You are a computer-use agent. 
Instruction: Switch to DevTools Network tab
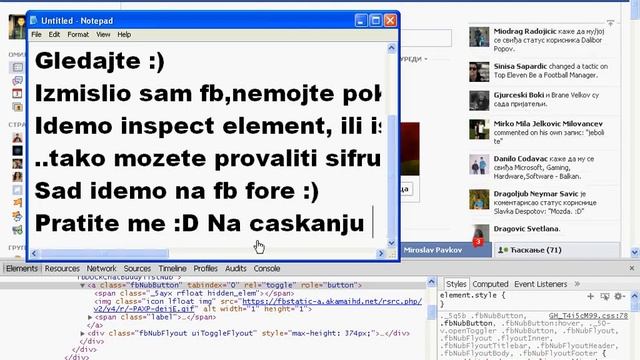[x=101, y=269]
